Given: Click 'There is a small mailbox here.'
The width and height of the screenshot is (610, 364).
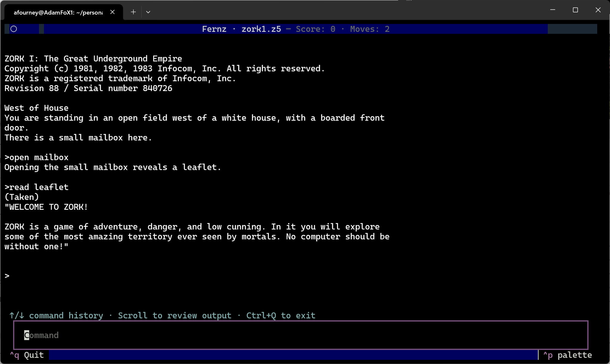Looking at the screenshot, I should 78,138.
